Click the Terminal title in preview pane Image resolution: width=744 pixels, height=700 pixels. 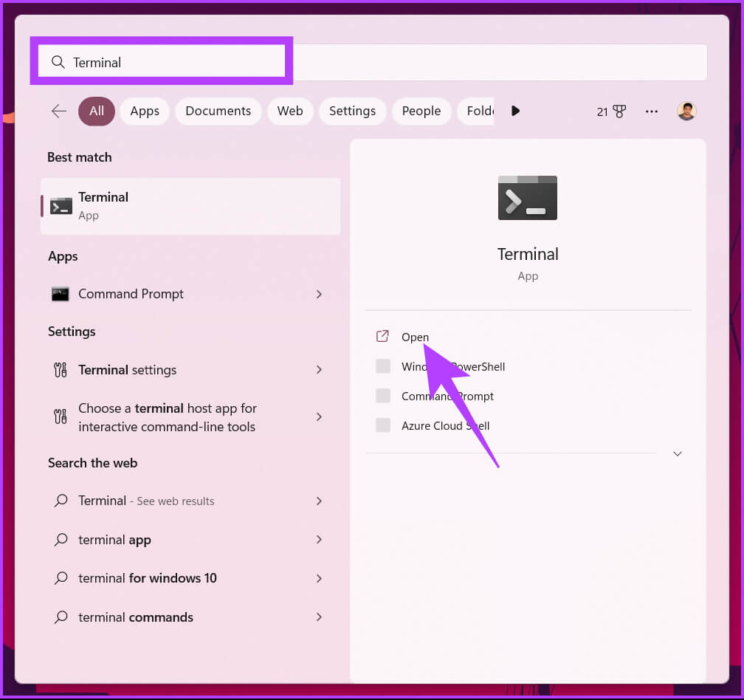click(528, 254)
